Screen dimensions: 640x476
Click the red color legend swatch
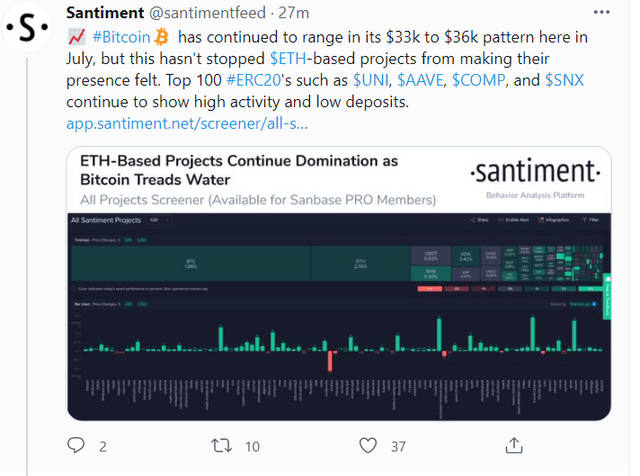tap(429, 289)
